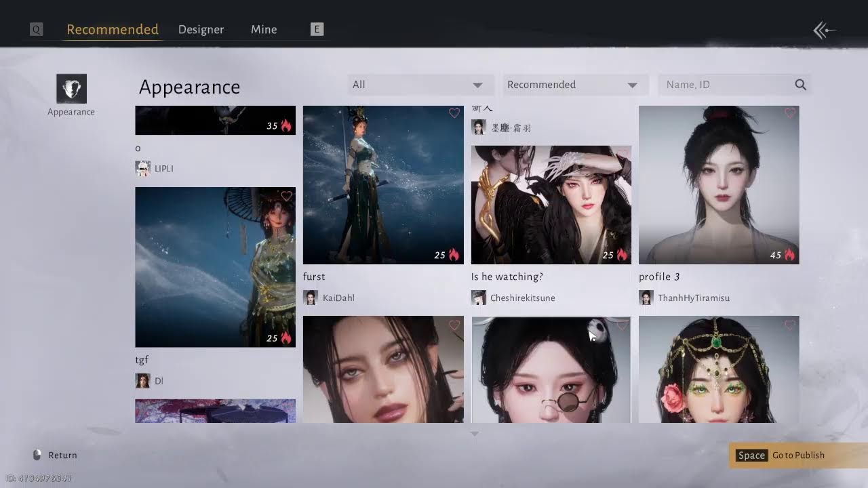Favorite the gold headdress portrait heart
868x488 pixels.
click(790, 325)
